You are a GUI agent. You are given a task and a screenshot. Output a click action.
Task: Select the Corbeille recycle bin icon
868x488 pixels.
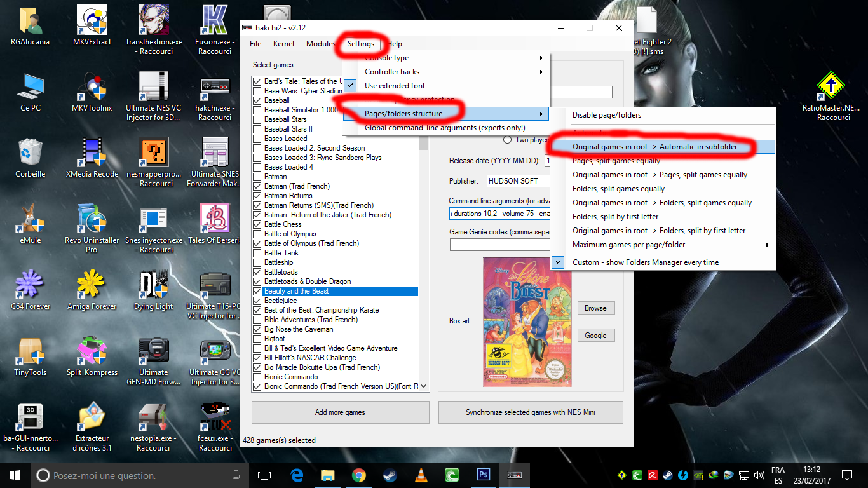[x=30, y=158]
